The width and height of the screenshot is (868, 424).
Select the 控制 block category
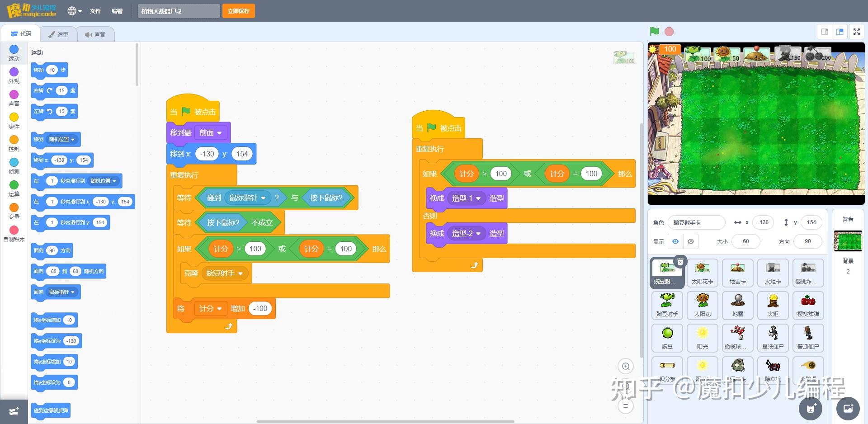pyautogui.click(x=14, y=143)
